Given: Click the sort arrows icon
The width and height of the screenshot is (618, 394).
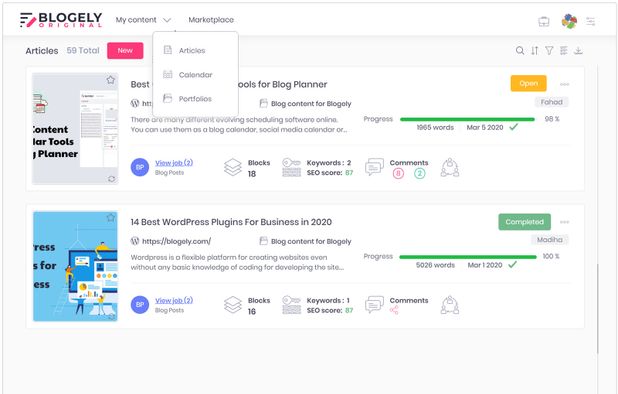Looking at the screenshot, I should (534, 50).
